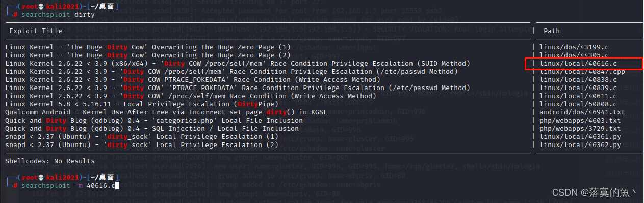This screenshot has height=203, width=644.
Task: Click the 'Shellcodes: No Results' line
Action: point(50,161)
